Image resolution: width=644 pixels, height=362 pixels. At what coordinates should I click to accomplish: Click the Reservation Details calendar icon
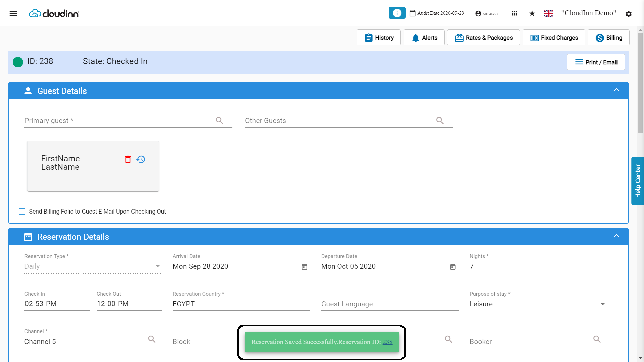tap(28, 237)
